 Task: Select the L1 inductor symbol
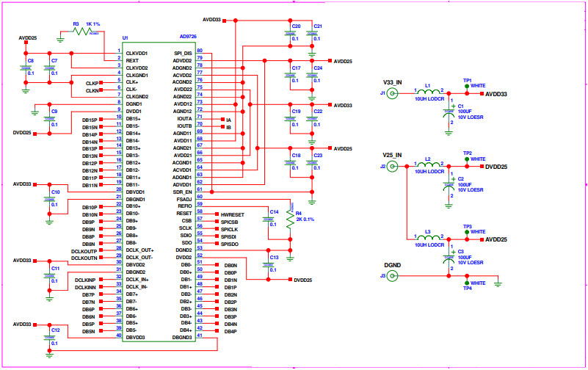(428, 92)
